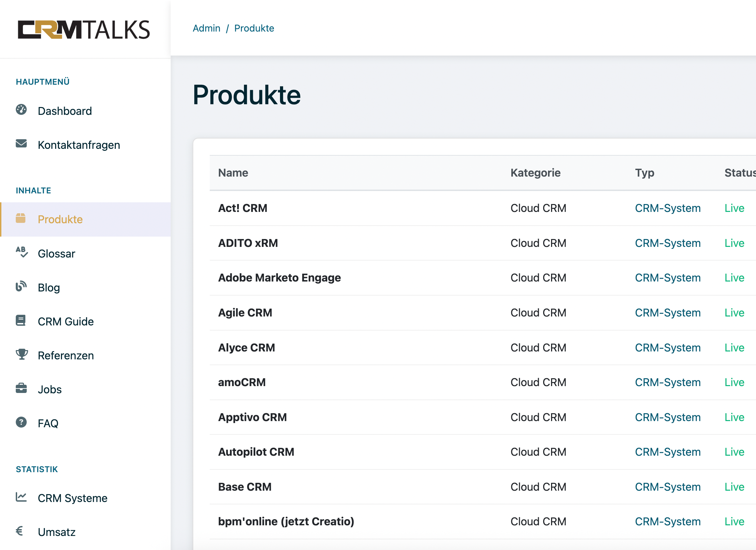756x550 pixels.
Task: Click Live status of amoCRM
Action: coord(734,382)
